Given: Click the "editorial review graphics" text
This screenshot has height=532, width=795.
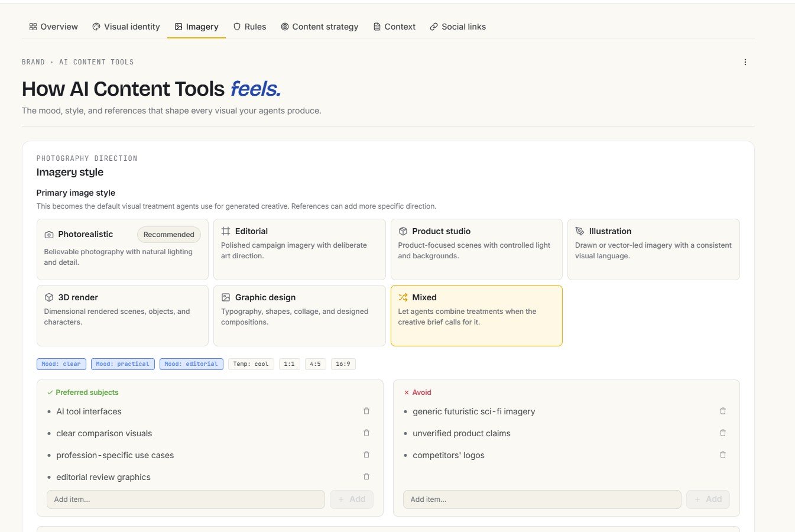Looking at the screenshot, I should click(x=103, y=477).
